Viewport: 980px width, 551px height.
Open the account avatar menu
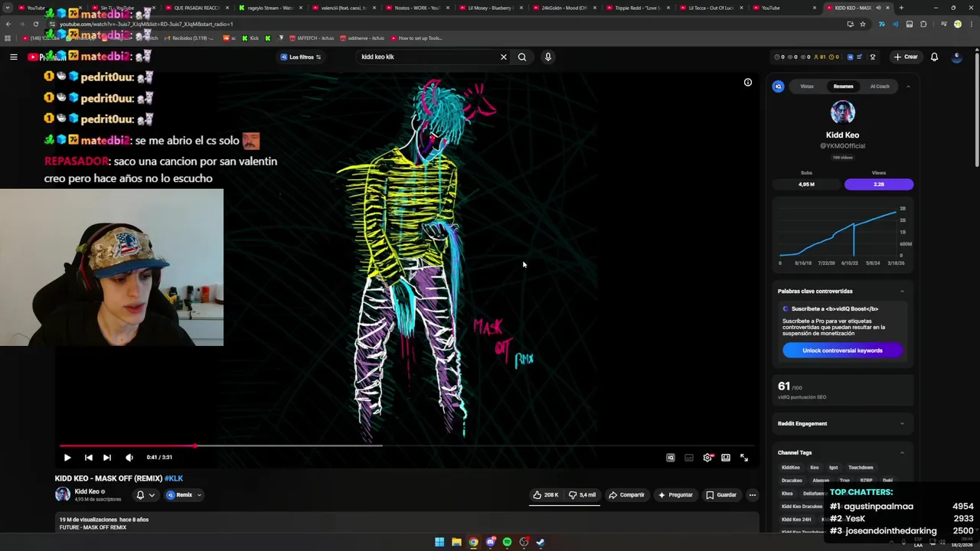click(x=956, y=57)
